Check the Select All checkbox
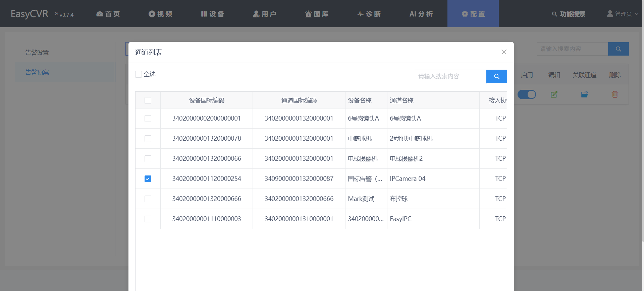The width and height of the screenshot is (644, 291). 139,74
